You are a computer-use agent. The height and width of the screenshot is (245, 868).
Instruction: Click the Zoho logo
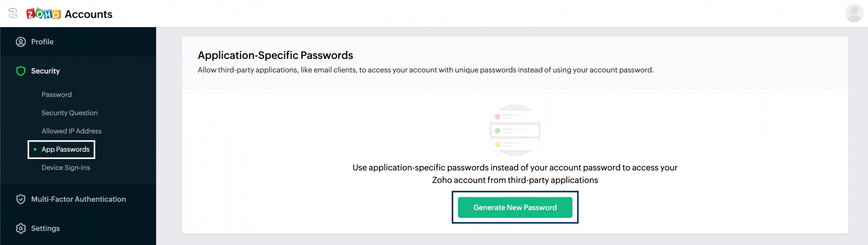(43, 14)
